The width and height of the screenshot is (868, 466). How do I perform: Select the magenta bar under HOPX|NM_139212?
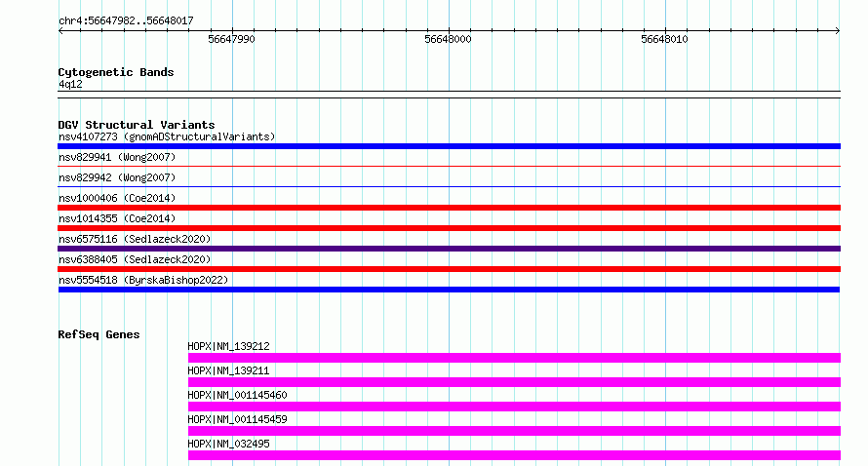[514, 358]
